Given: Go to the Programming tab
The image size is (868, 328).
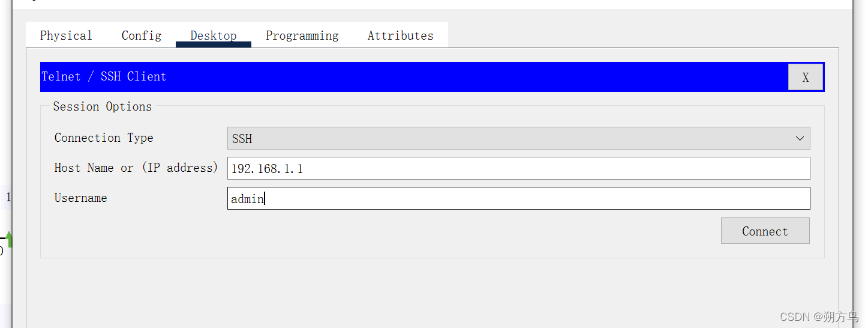Looking at the screenshot, I should click(302, 35).
